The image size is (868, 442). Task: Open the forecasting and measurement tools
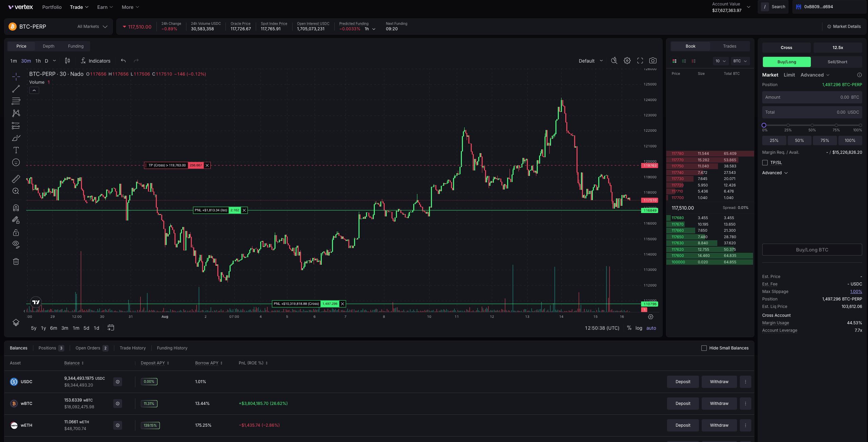16,126
